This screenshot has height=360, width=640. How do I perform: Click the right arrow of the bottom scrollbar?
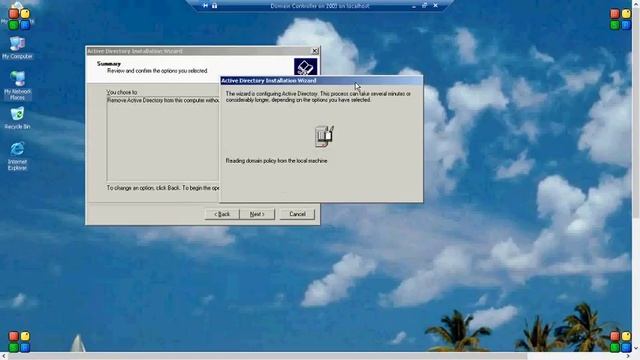628,356
